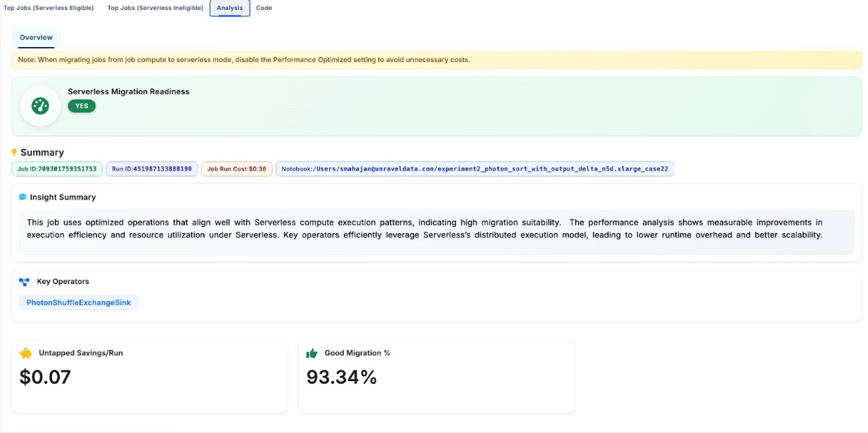Select the Analysis tab
The height and width of the screenshot is (433, 868).
(229, 8)
